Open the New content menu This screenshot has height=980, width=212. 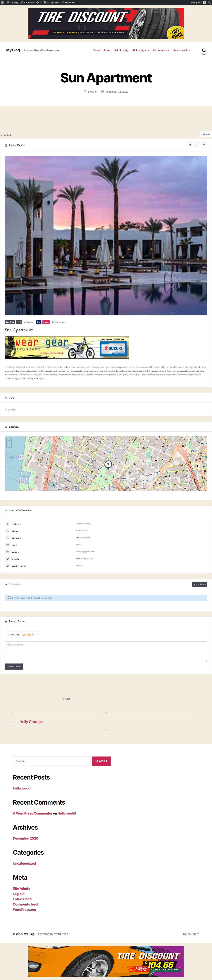pos(55,2)
